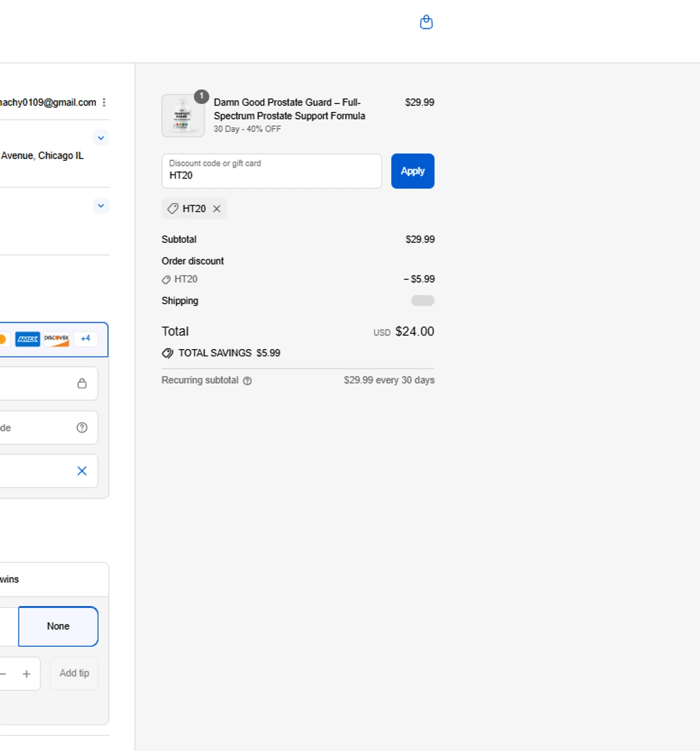Click the Order discount label
This screenshot has height=751, width=700.
(x=193, y=261)
